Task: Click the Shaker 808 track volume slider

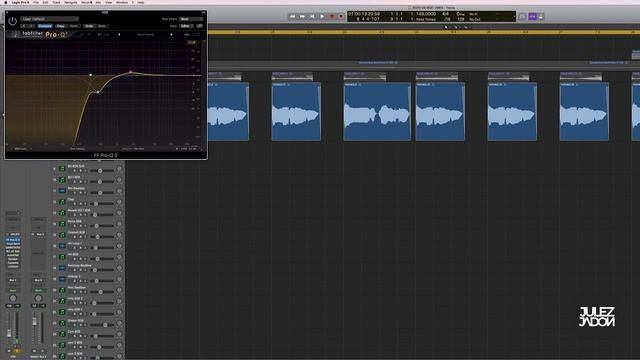Action: [x=102, y=324]
